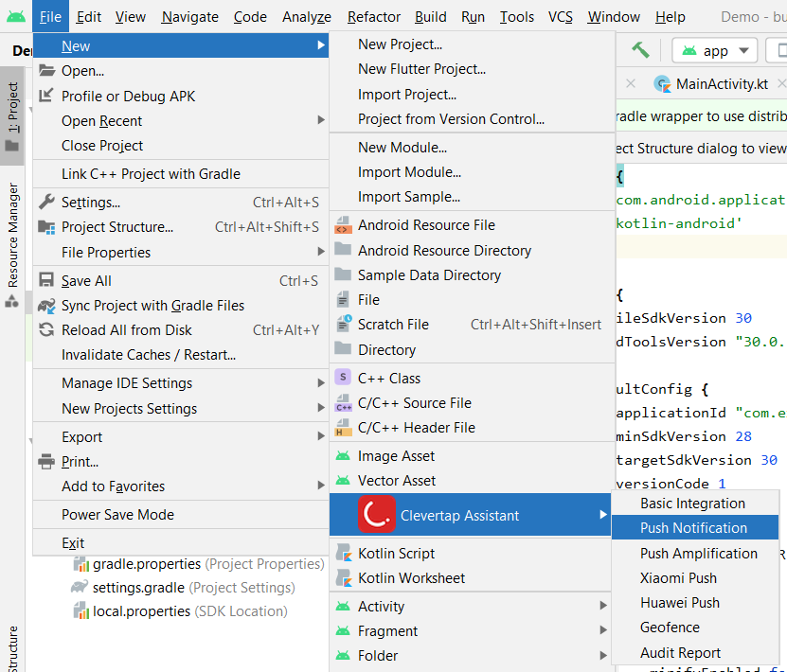Click the Fragment android icon
This screenshot has height=672, width=787.
(x=343, y=630)
